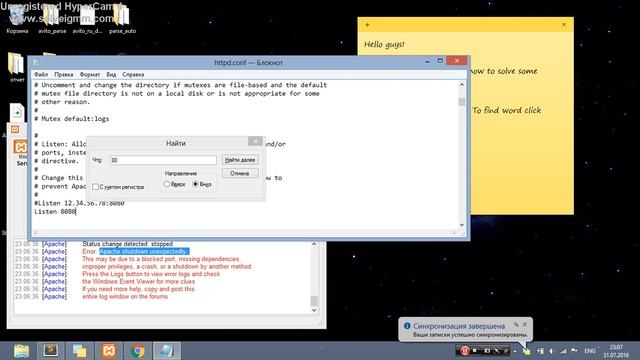Click Notepad vertical scrollbar up arrow
Screen dimensions: 640x360
click(x=462, y=84)
